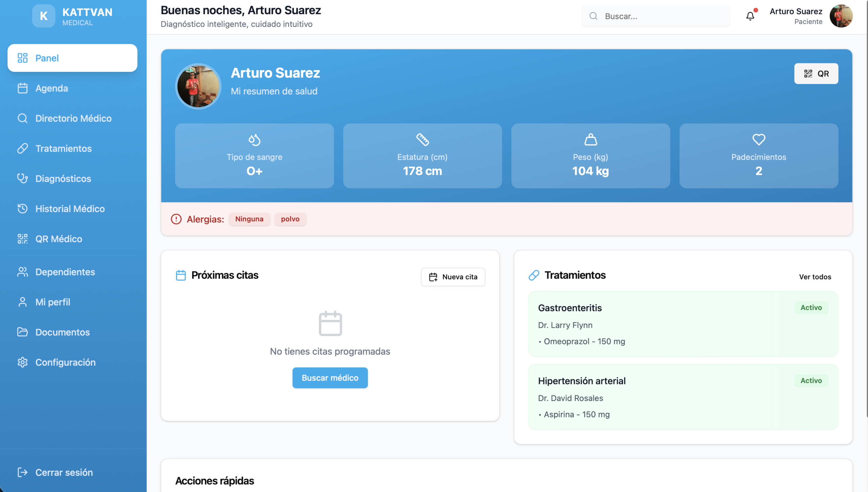
Task: Create a new appointment with Nueva cita
Action: [453, 277]
